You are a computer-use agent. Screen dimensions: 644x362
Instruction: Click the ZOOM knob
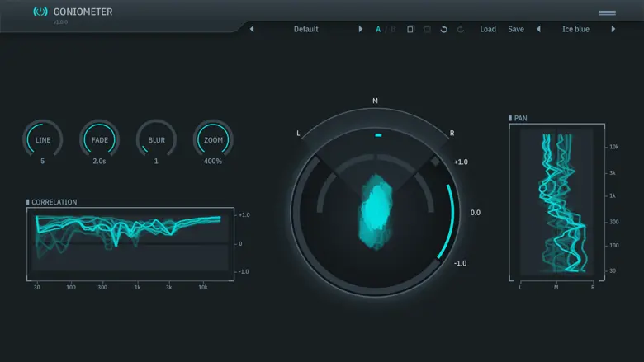click(213, 139)
